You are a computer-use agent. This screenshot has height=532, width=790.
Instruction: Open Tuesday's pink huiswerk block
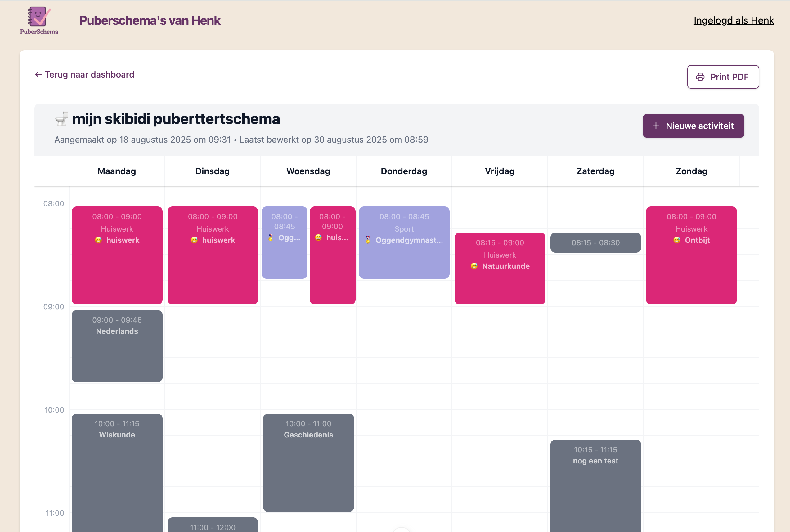coord(213,255)
